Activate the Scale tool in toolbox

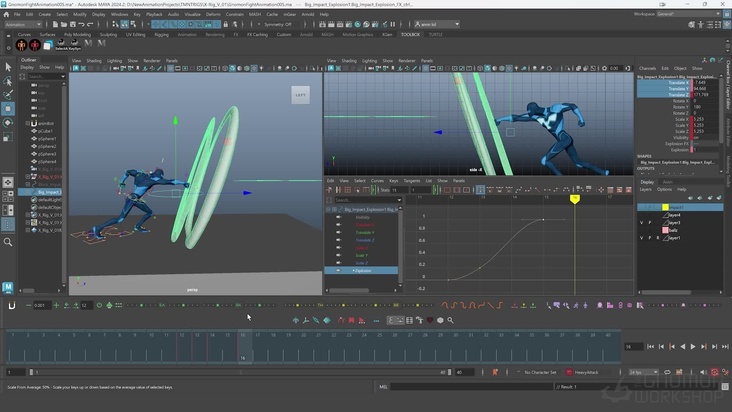tap(8, 137)
